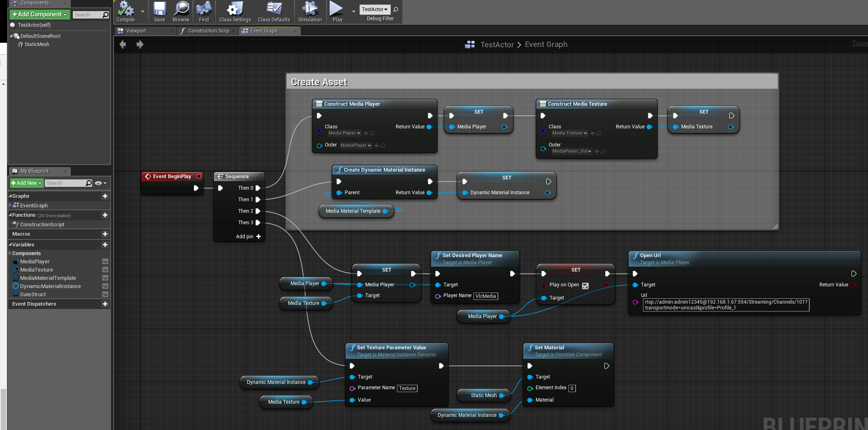This screenshot has height=430, width=868.
Task: Click the Add Component button
Action: [x=39, y=14]
